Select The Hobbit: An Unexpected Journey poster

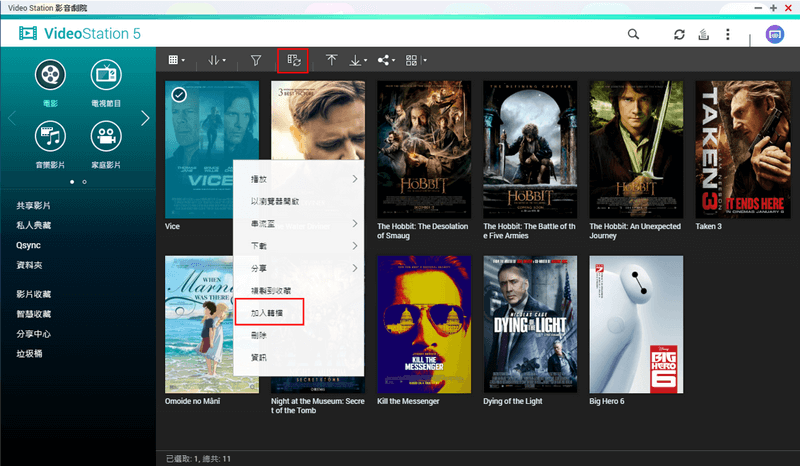636,150
